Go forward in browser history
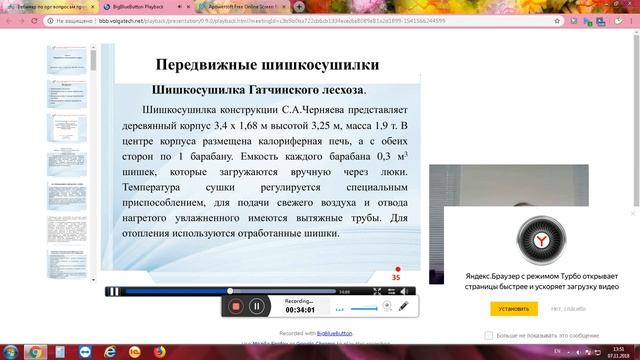The width and height of the screenshot is (640, 360). (21, 21)
